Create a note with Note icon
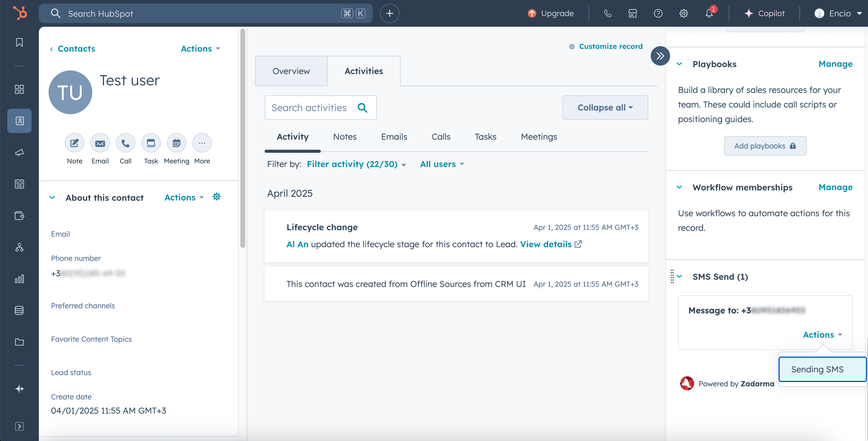 74,143
